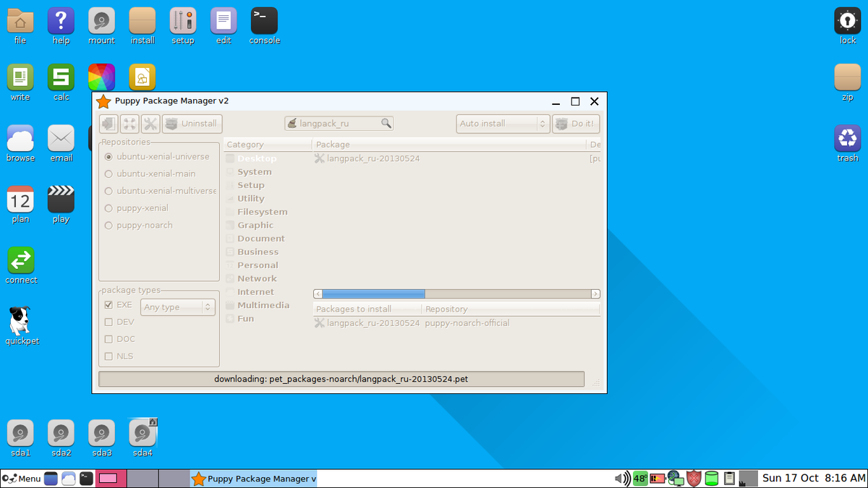This screenshot has width=868, height=488.
Task: Launch the browse web browser icon
Action: 20,143
